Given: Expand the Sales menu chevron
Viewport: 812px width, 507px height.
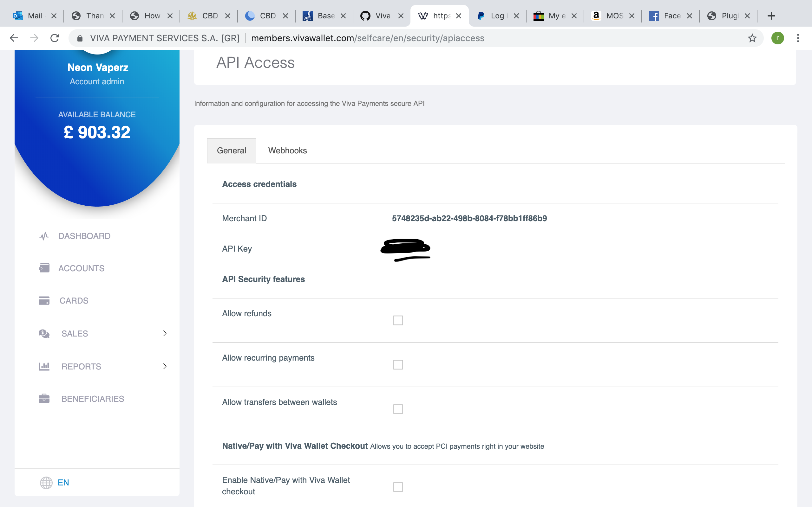Looking at the screenshot, I should 165,333.
